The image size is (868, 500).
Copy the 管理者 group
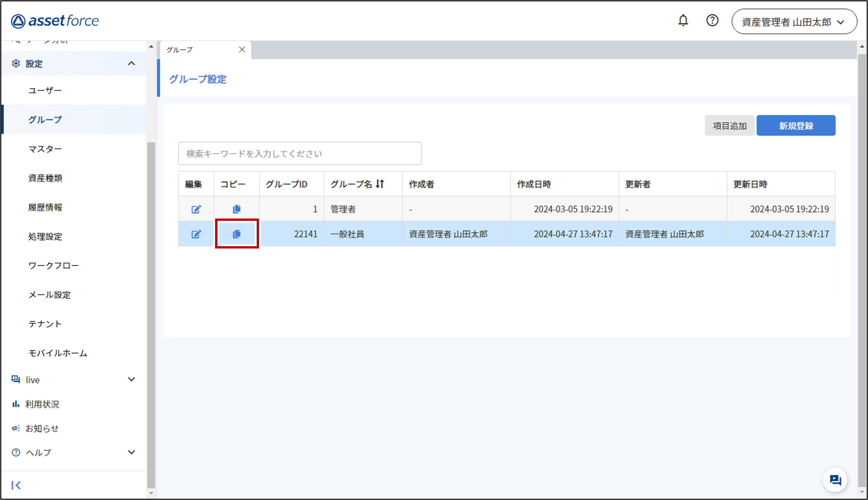click(236, 209)
